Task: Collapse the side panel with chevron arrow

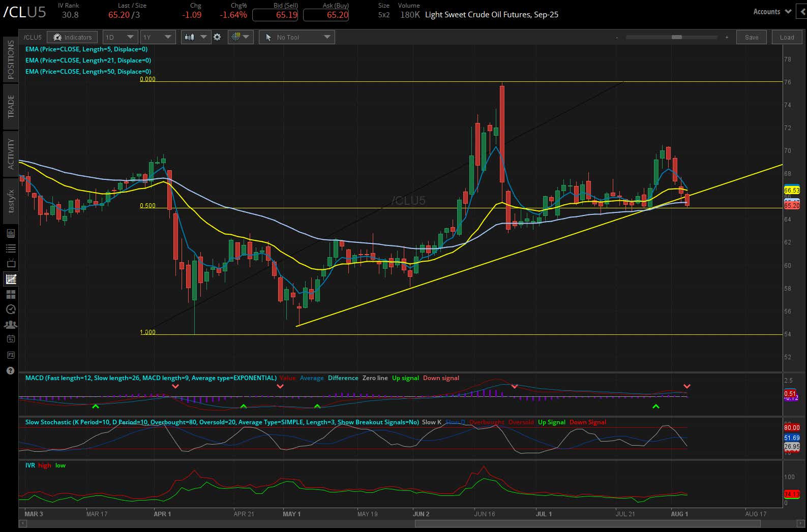Action: pos(803,12)
